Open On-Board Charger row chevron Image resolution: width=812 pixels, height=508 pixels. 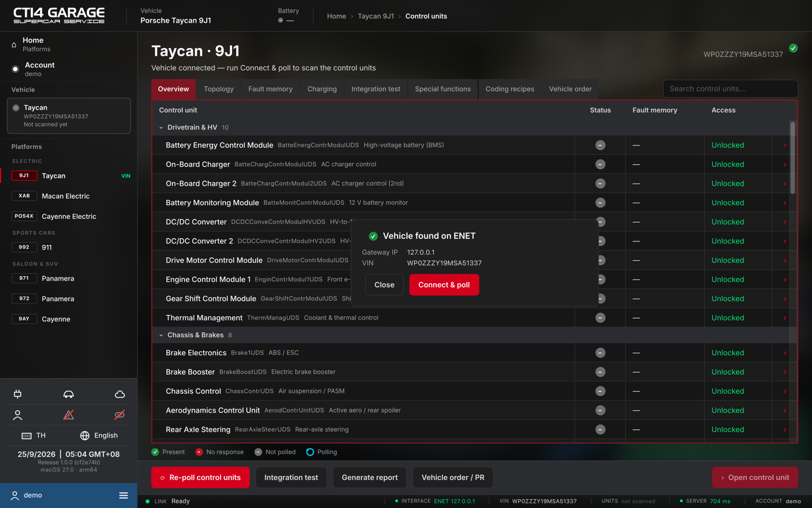pyautogui.click(x=785, y=165)
